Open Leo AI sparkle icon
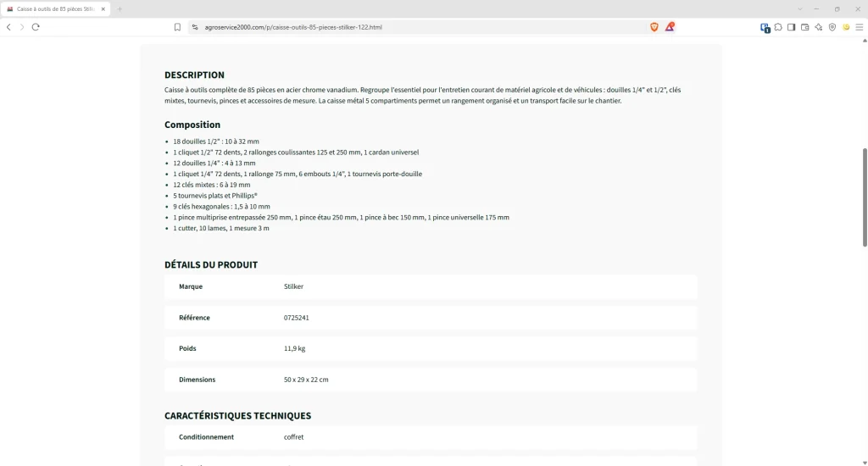 pos(819,27)
